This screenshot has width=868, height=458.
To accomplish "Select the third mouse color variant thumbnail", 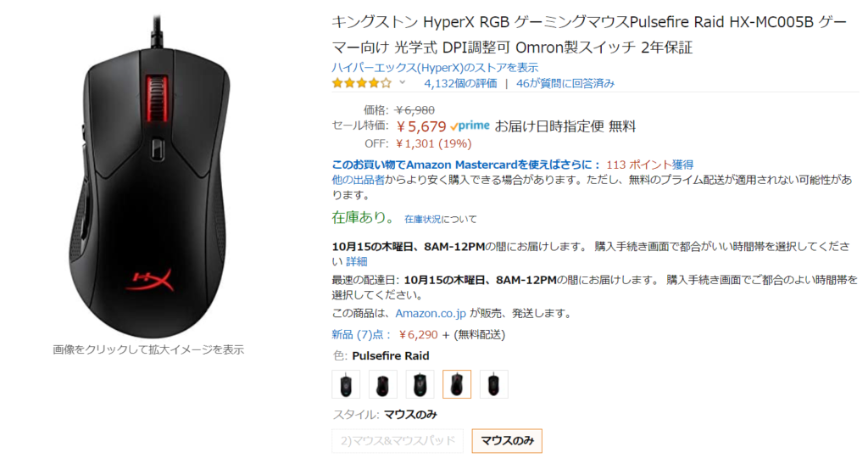I will (420, 384).
